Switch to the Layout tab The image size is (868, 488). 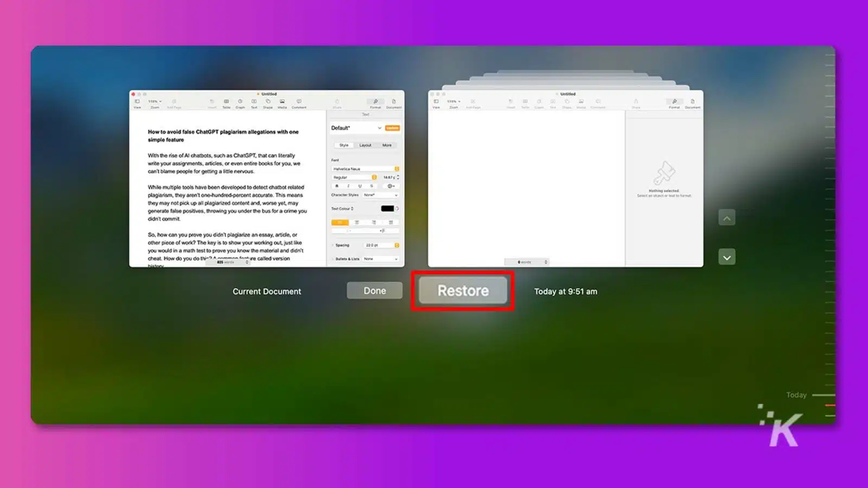pos(365,145)
